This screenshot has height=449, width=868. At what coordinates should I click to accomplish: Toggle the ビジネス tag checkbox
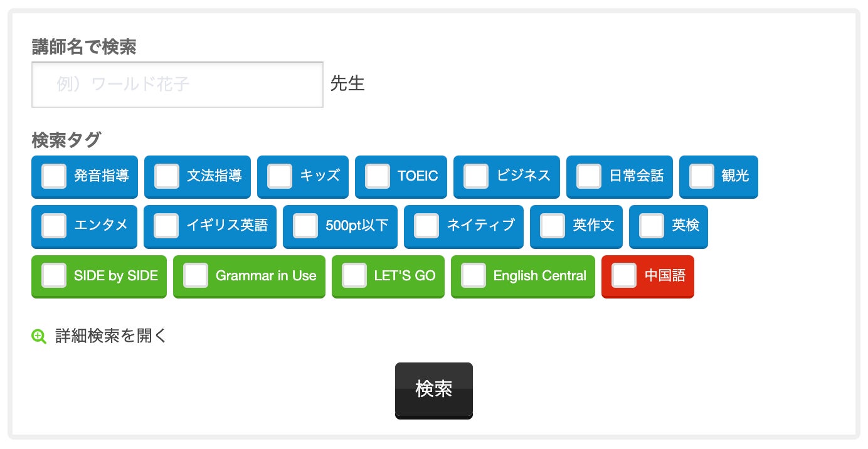[x=476, y=176]
